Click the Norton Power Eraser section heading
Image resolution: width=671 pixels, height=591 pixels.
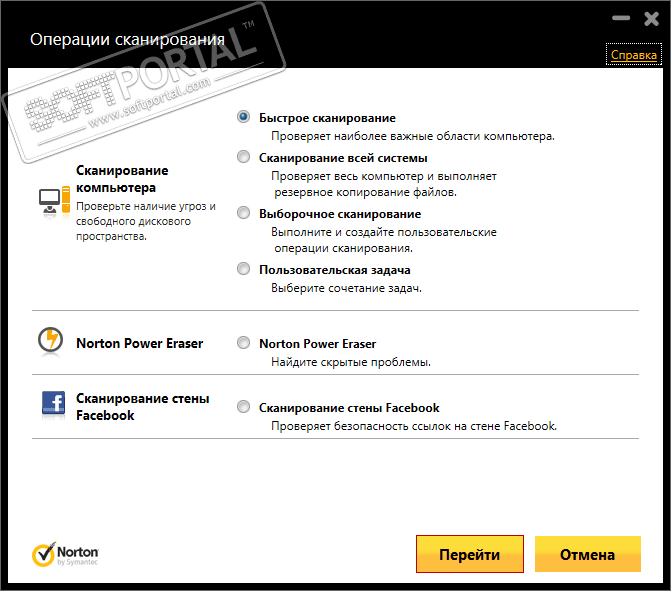(140, 343)
